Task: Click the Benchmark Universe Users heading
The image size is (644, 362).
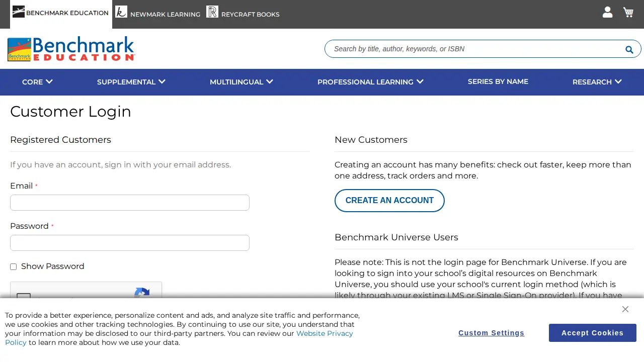Action: point(396,237)
